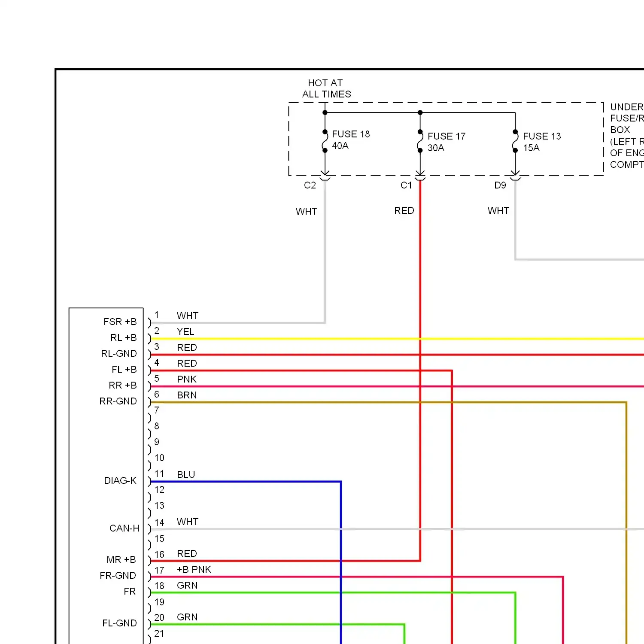Image resolution: width=644 pixels, height=644 pixels.
Task: Click the FUSE 18 label
Action: 351,134
